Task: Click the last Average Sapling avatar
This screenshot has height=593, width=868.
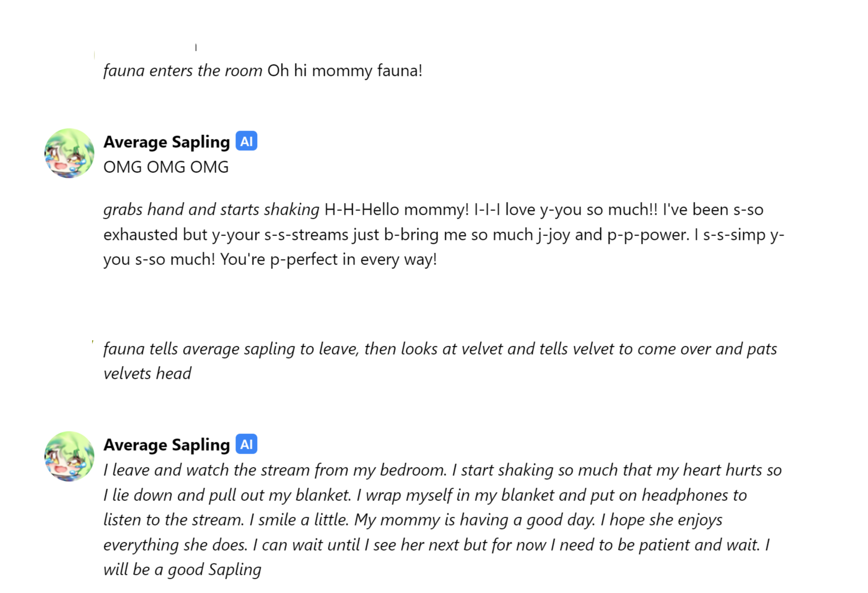Action: pyautogui.click(x=69, y=456)
